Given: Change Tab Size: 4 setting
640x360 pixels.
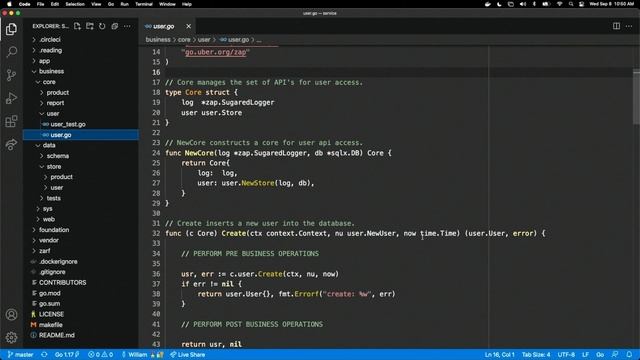Looking at the screenshot, I should tap(536, 355).
